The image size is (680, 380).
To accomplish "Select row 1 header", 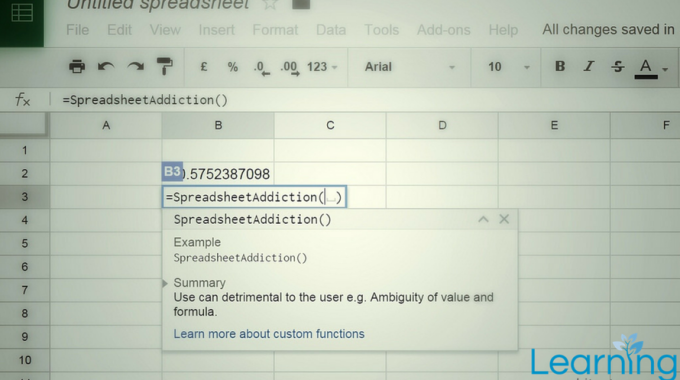I will (x=25, y=151).
